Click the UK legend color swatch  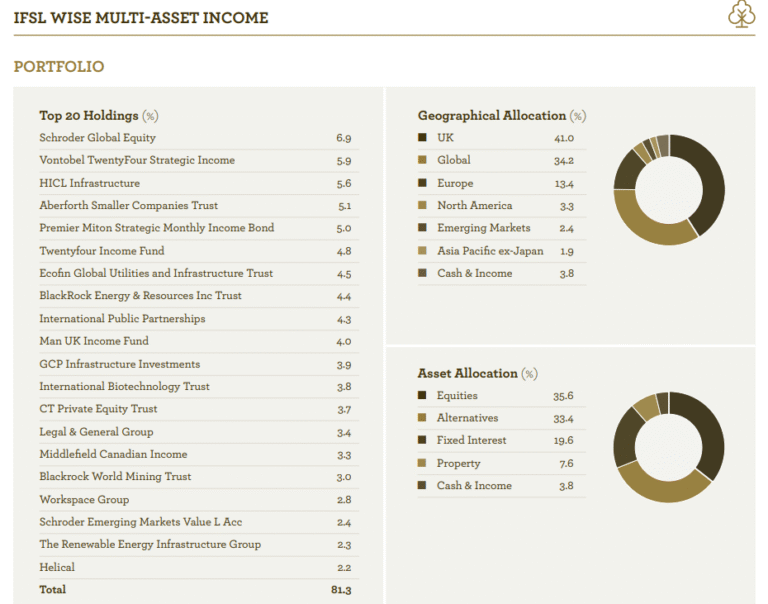pyautogui.click(x=422, y=137)
